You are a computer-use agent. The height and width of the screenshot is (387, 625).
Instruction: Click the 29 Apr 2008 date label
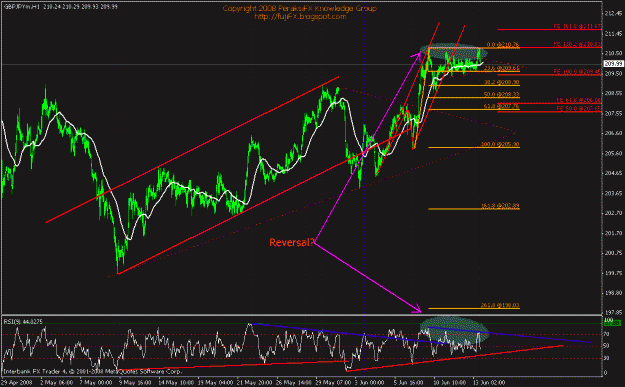[x=16, y=382]
